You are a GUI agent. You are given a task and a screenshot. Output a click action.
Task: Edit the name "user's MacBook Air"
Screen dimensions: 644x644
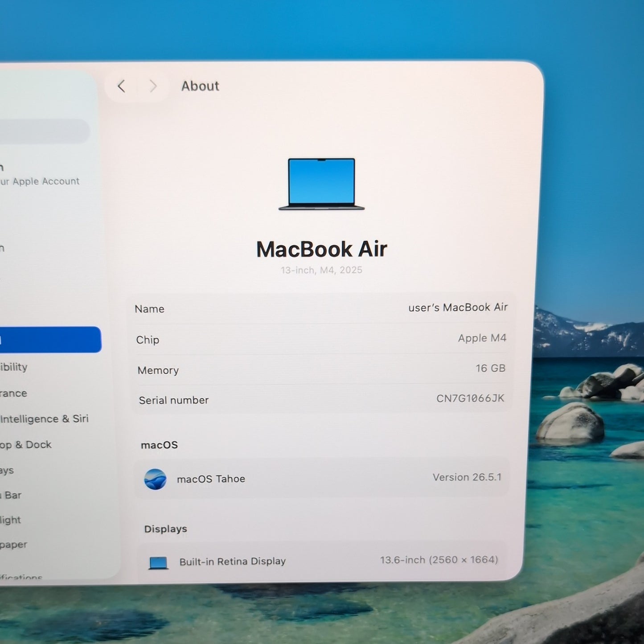coord(458,308)
